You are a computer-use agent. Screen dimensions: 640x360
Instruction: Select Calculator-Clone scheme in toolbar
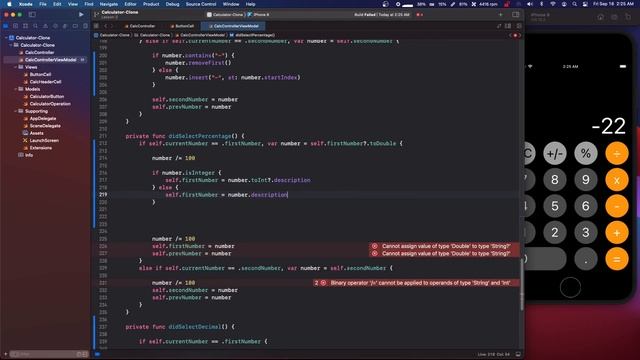coord(225,14)
